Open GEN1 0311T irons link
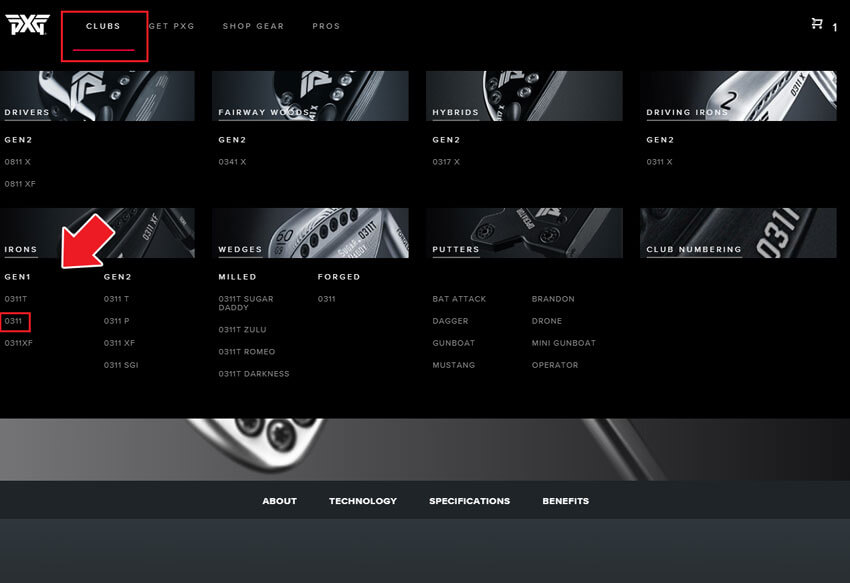Screen dimensions: 850x583 [x=16, y=299]
